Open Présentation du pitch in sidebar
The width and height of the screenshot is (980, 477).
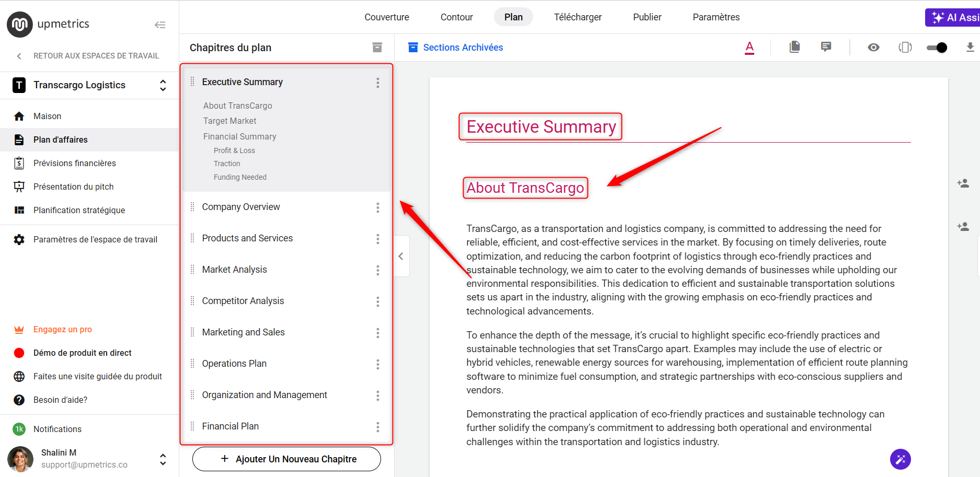[89, 187]
